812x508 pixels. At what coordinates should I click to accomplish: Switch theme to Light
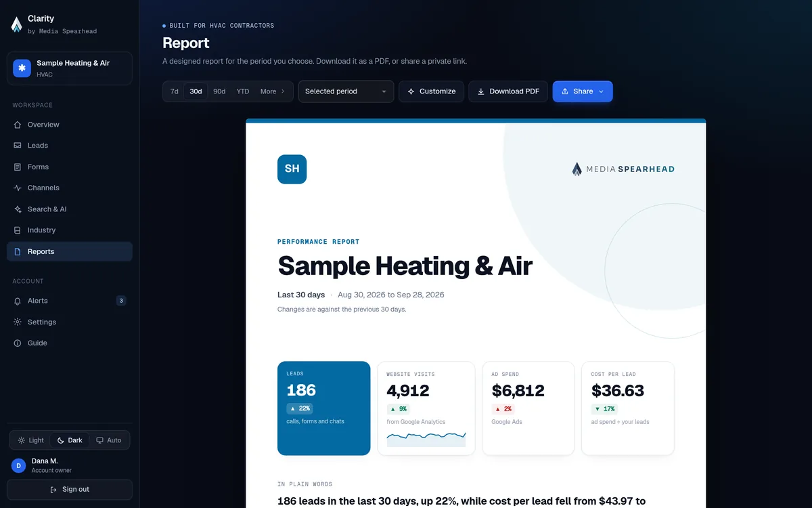pyautogui.click(x=30, y=440)
